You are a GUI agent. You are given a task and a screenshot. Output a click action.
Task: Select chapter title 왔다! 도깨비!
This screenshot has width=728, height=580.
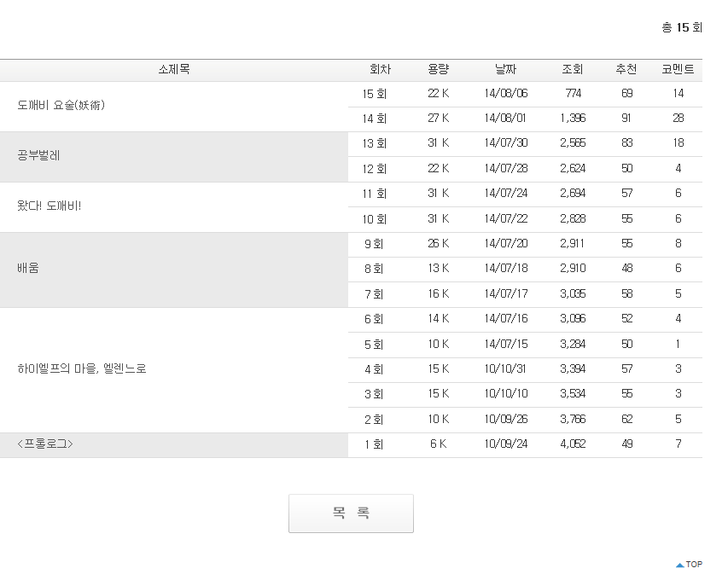(x=50, y=206)
